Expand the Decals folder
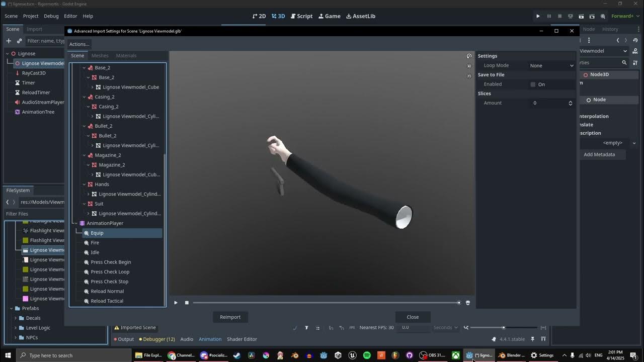 16,318
